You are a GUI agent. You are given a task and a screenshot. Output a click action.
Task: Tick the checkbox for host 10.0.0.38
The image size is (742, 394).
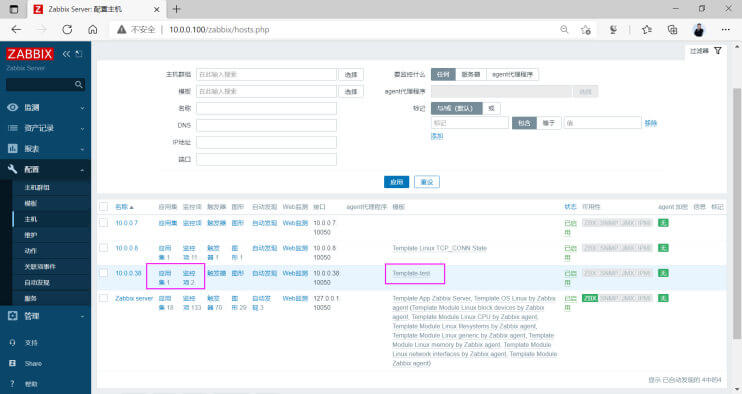coord(103,273)
